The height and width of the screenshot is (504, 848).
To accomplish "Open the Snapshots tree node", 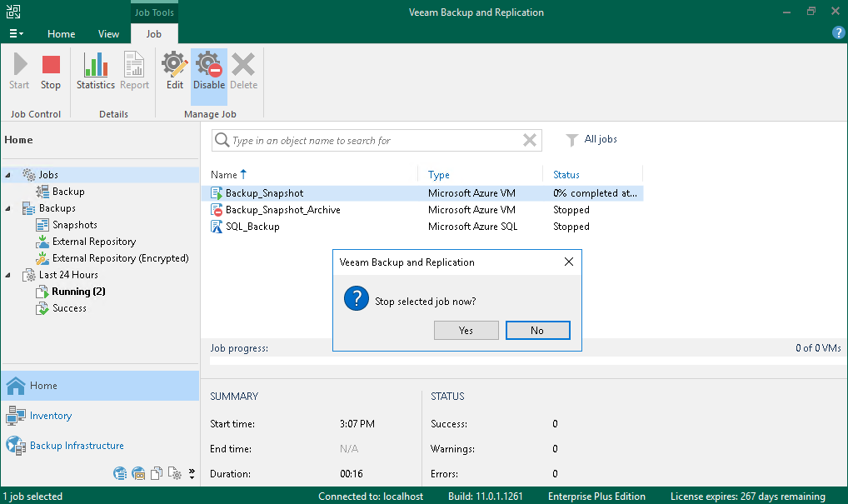I will click(x=75, y=225).
